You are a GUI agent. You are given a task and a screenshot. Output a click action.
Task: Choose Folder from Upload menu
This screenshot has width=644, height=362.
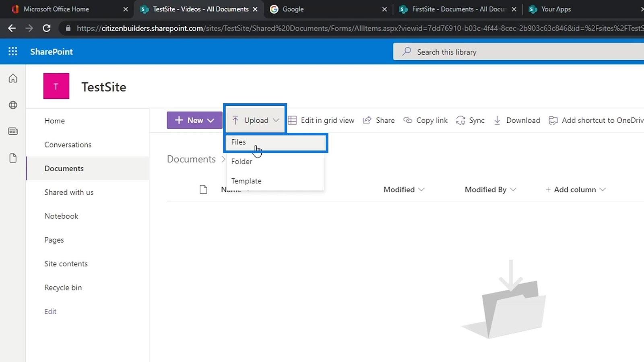[x=276, y=161]
